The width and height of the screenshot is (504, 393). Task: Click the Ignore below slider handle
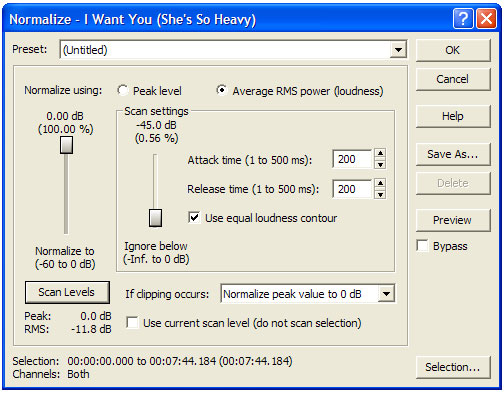155,218
